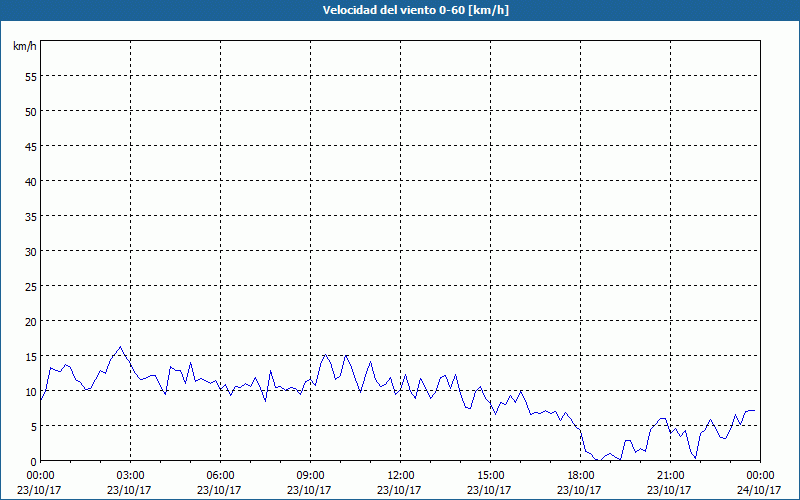The image size is (800, 500).
Task: Select the y-axis value '25'
Action: [31, 286]
